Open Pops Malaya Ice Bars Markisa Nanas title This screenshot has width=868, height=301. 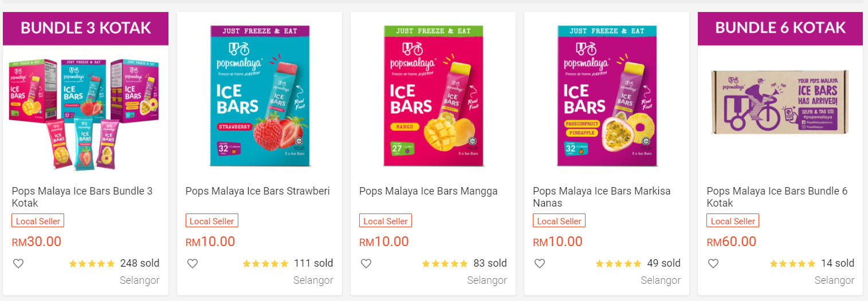(x=601, y=197)
